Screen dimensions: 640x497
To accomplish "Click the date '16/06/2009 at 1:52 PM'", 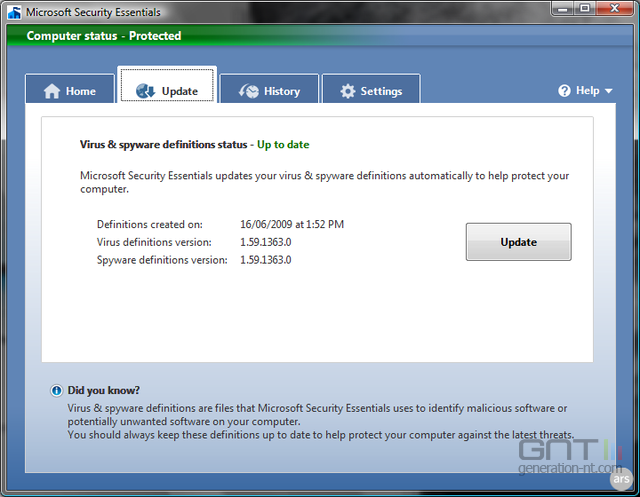I will click(x=292, y=224).
